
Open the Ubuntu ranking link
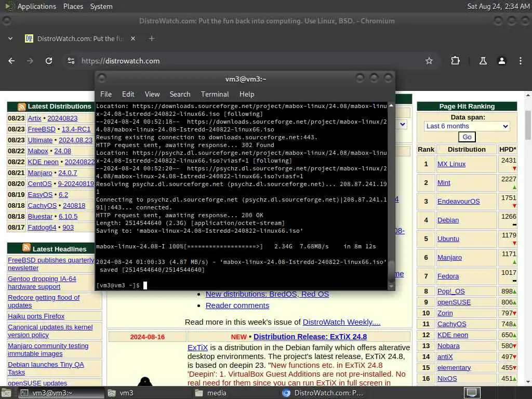pos(448,239)
